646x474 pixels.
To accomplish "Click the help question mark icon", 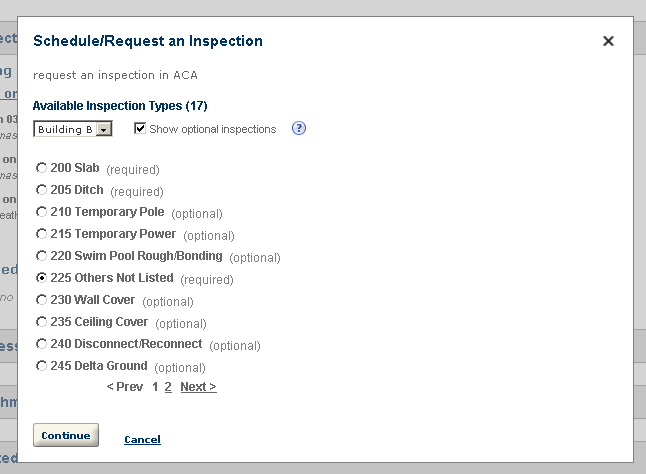I will pos(298,129).
